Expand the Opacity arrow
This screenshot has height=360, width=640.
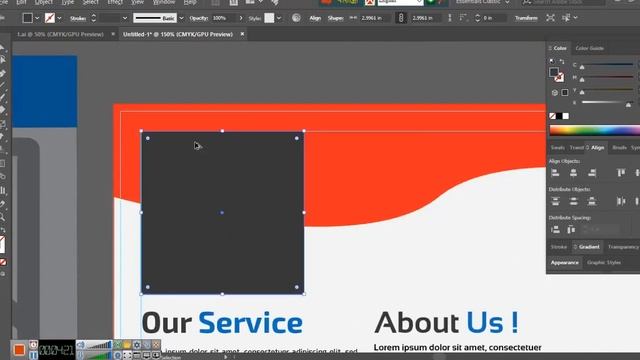tap(241, 18)
